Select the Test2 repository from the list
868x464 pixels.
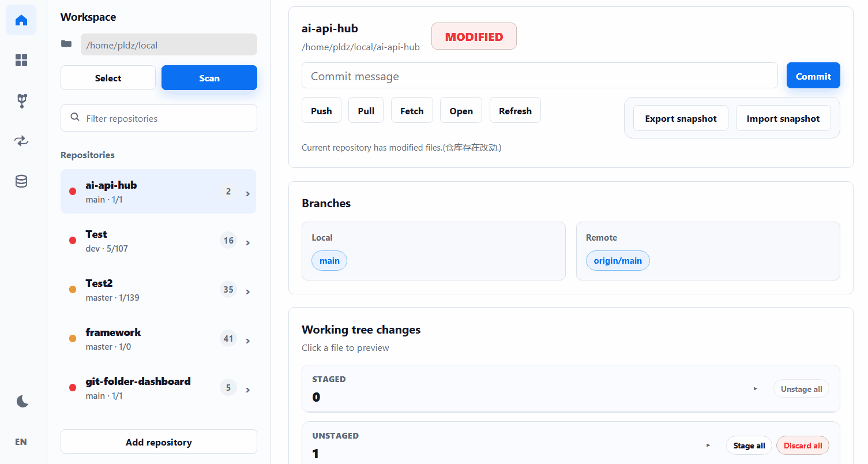pyautogui.click(x=158, y=289)
